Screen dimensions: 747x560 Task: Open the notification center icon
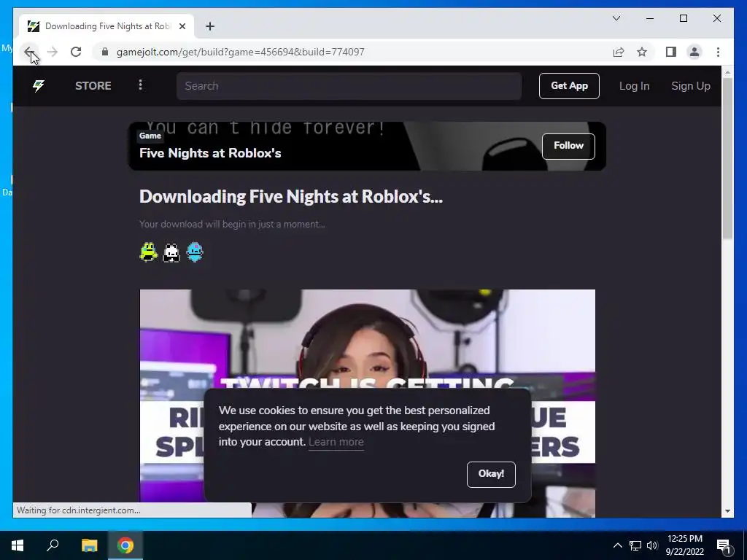click(724, 545)
